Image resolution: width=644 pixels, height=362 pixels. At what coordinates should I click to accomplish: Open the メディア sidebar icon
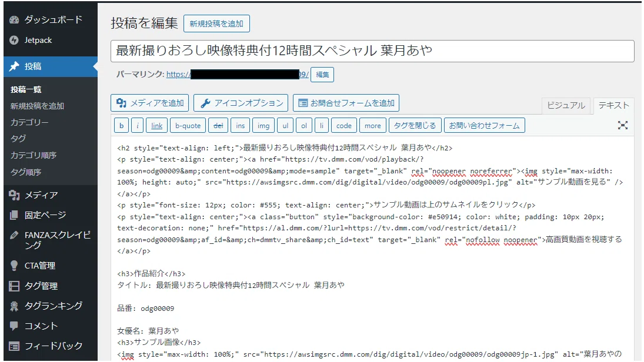point(14,195)
